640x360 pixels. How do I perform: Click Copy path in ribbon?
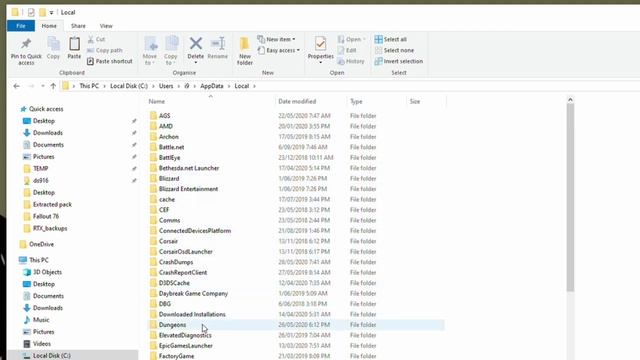[x=104, y=50]
